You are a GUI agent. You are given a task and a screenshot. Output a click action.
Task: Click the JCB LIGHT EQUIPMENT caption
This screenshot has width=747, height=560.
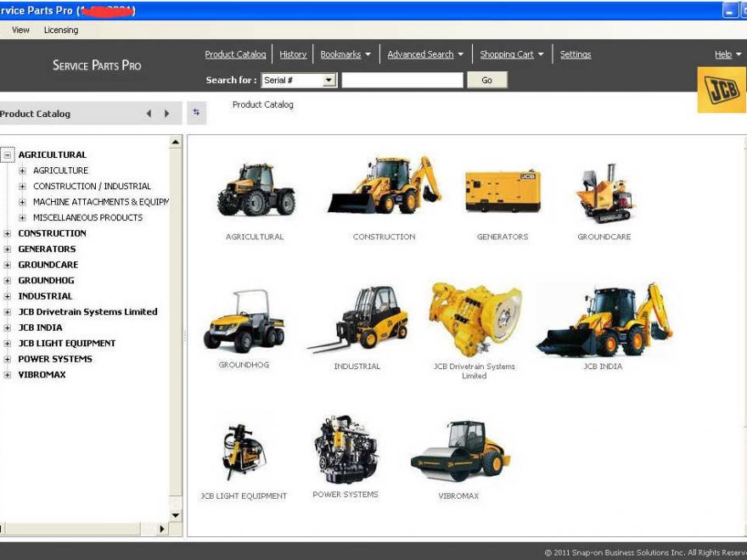[244, 496]
